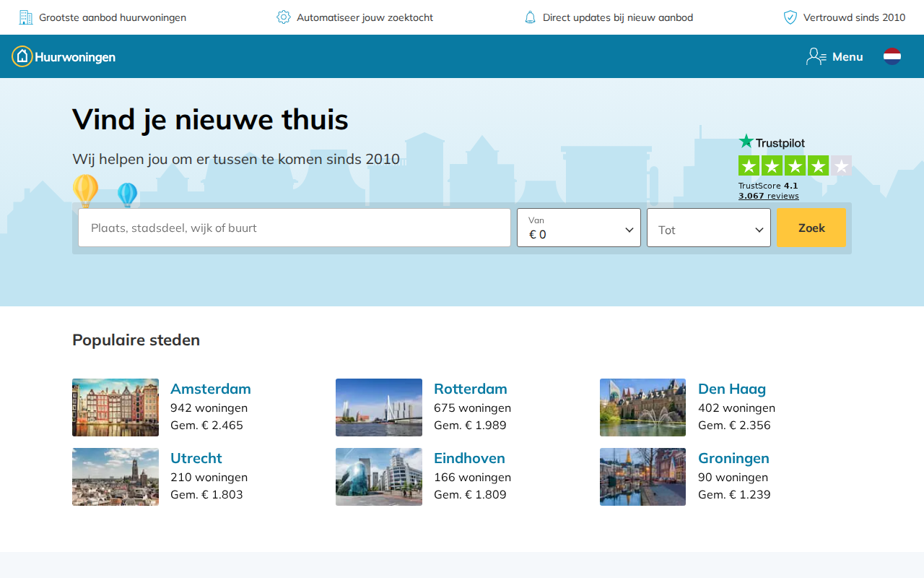Image resolution: width=924 pixels, height=578 pixels.
Task: Click the 'Gem. € 2.465' average price text
Action: pyautogui.click(x=206, y=425)
